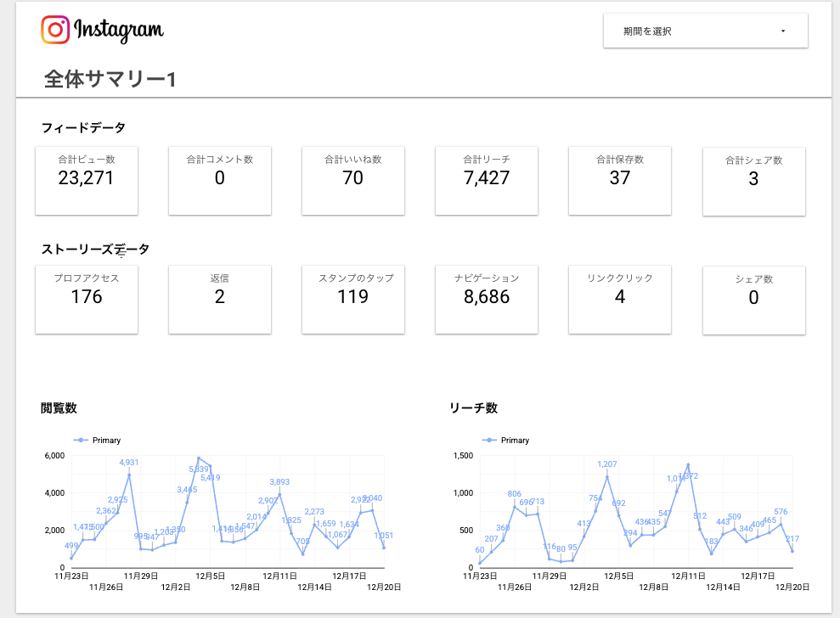
Task: Click the 合計保存数 scorecard showing 37
Action: coord(620,180)
